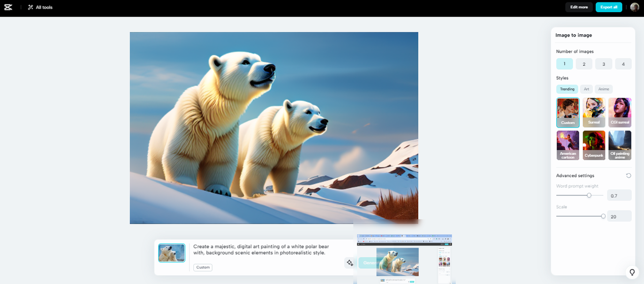Click the Word prompt weight value field
This screenshot has width=644, height=284.
[x=619, y=195]
